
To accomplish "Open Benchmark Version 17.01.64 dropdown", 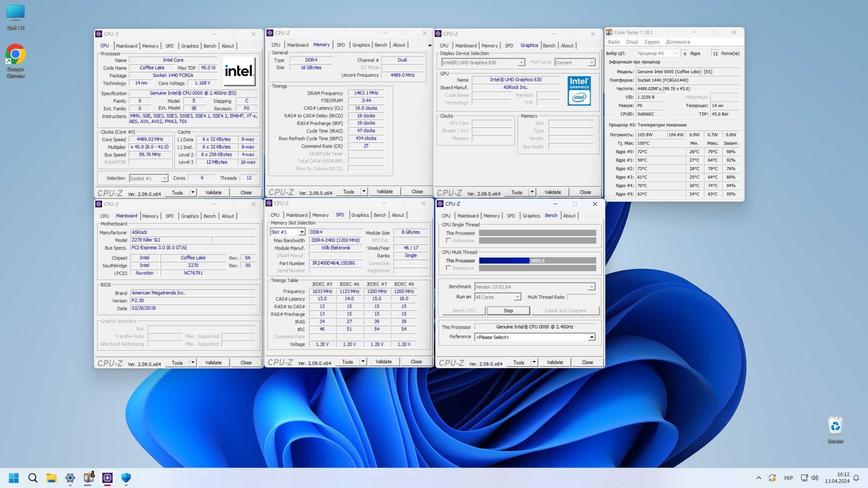I will tap(535, 287).
